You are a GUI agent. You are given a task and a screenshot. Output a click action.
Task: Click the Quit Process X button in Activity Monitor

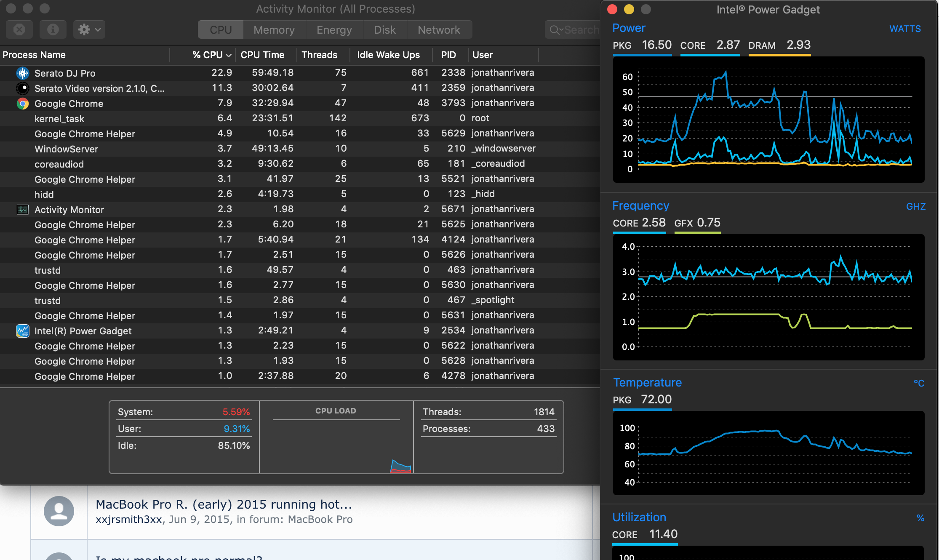click(19, 29)
